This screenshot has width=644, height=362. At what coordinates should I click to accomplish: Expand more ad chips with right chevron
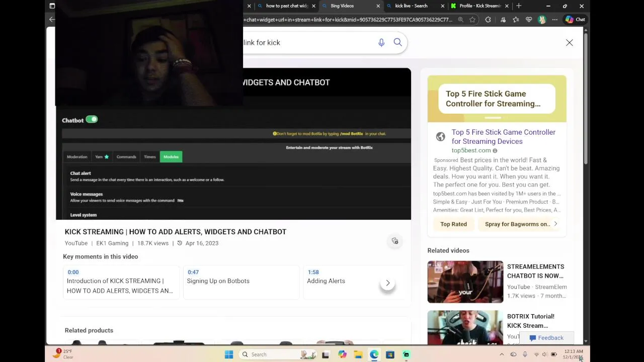555,224
